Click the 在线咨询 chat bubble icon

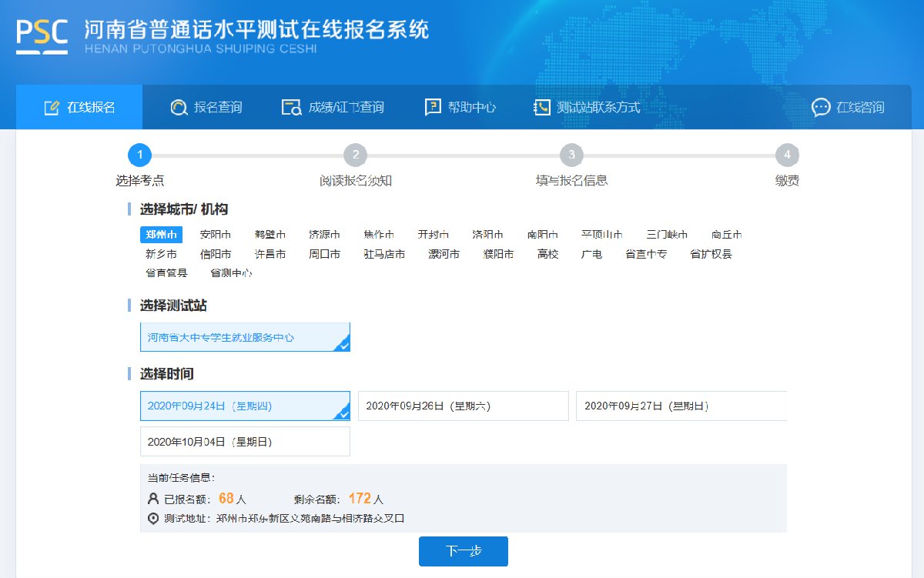point(821,108)
